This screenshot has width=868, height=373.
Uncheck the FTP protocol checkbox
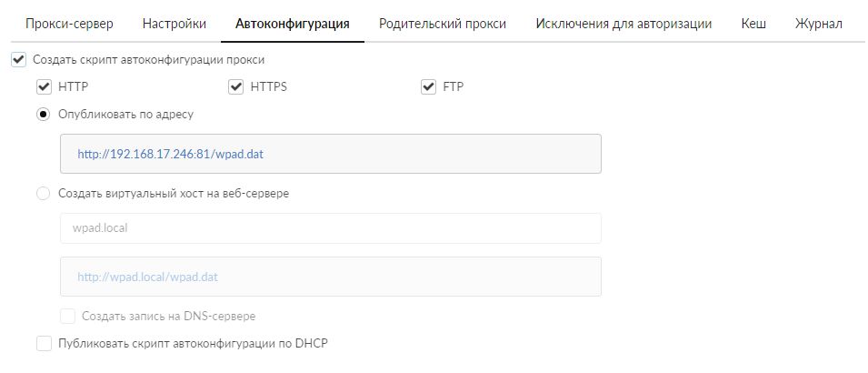coord(429,87)
